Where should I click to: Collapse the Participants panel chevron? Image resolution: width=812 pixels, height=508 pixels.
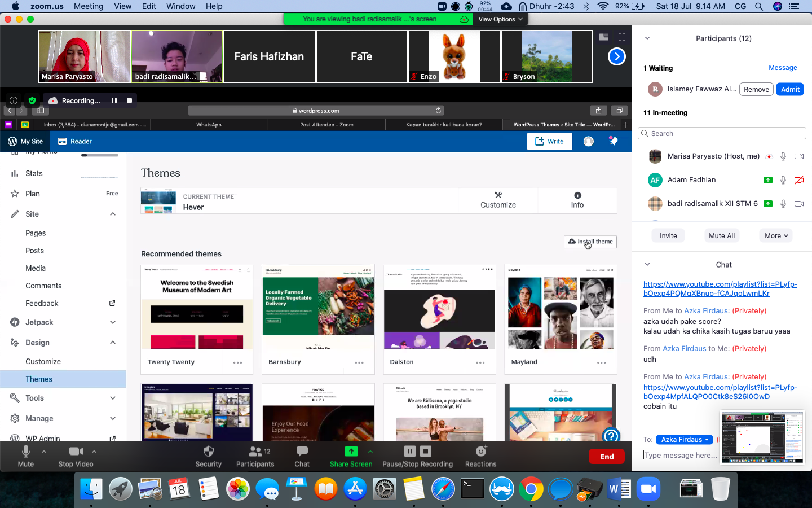point(647,38)
